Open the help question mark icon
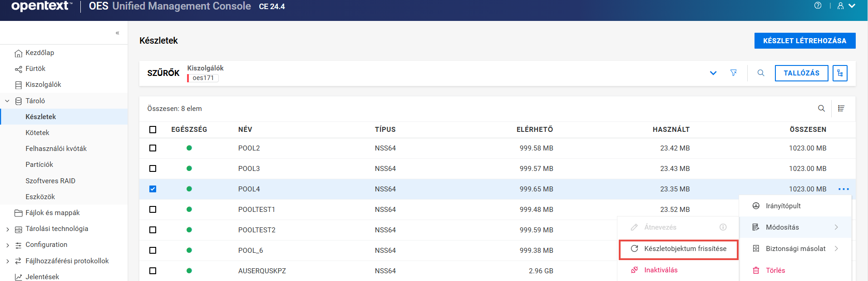 pos(818,5)
